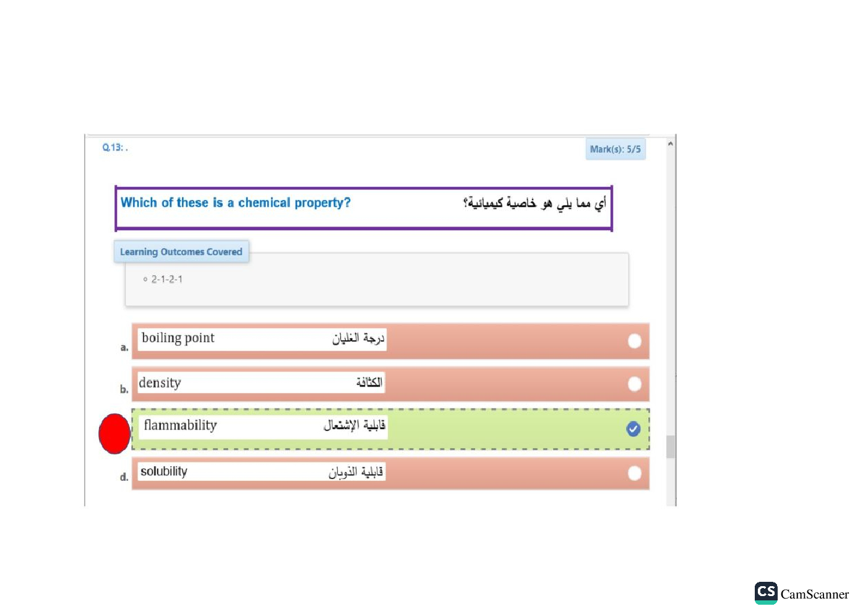Image resolution: width=868 pixels, height=614 pixels.
Task: Select the density radio button
Action: [634, 384]
